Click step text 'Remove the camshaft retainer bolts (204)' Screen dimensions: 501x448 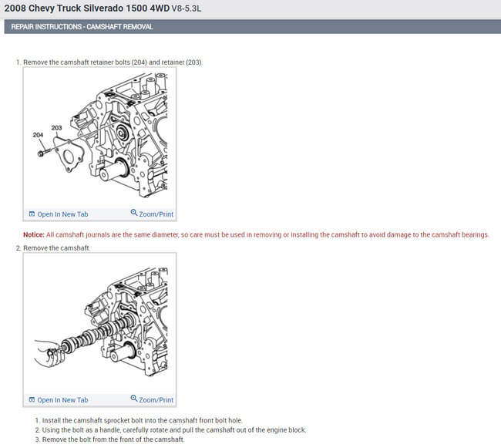(x=86, y=62)
